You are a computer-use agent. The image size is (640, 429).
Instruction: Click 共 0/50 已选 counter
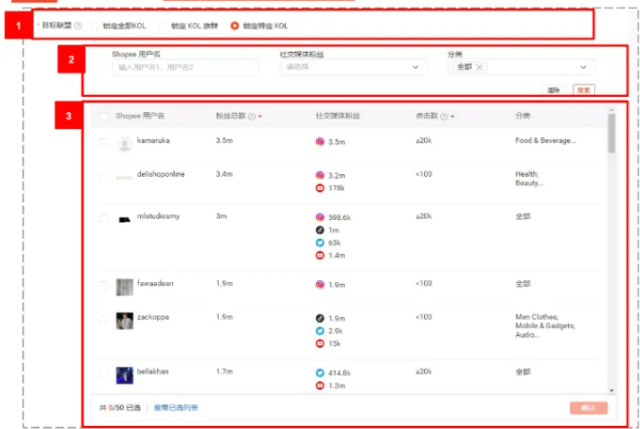[120, 408]
